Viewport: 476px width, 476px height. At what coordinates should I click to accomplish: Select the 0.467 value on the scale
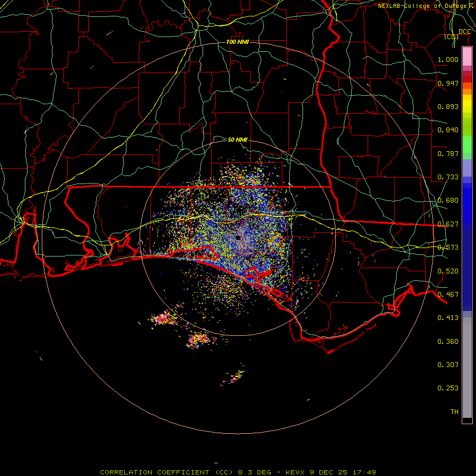point(448,295)
